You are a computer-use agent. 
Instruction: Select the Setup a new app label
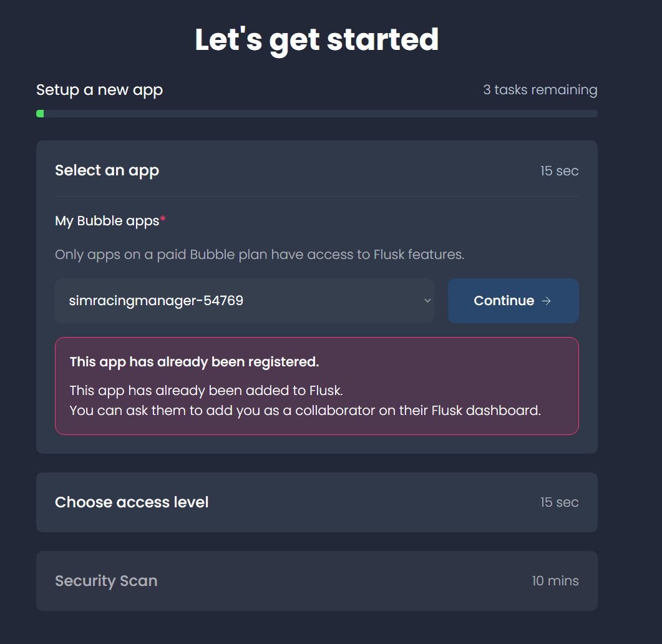point(99,89)
